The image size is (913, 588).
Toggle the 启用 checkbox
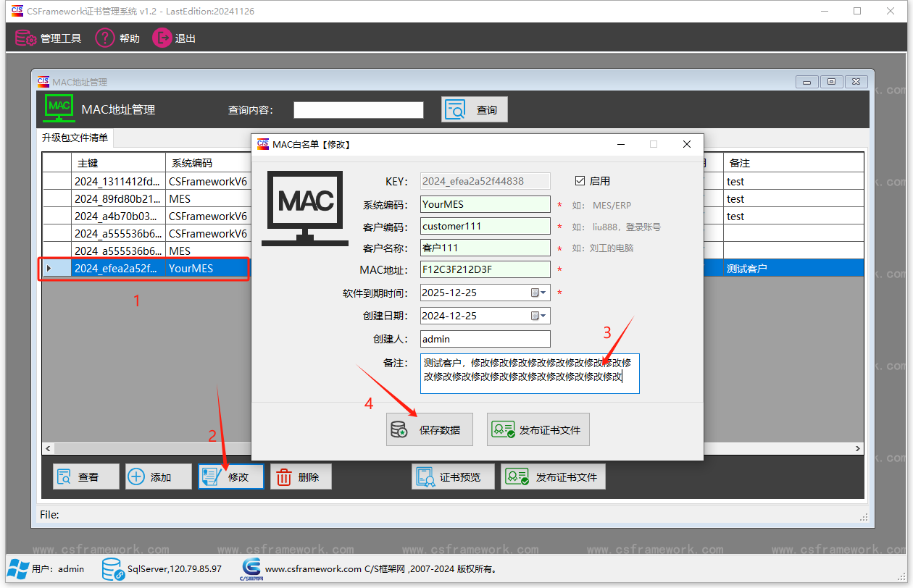tap(580, 181)
